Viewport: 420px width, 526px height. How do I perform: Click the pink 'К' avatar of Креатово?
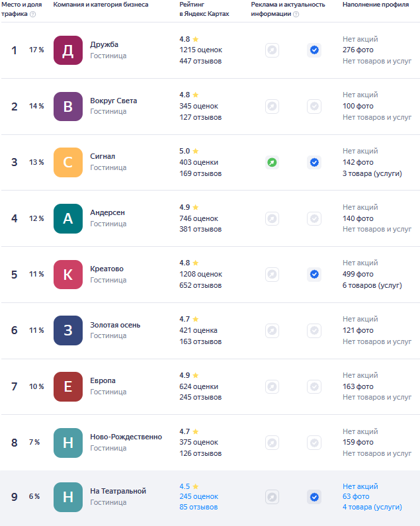pyautogui.click(x=68, y=274)
